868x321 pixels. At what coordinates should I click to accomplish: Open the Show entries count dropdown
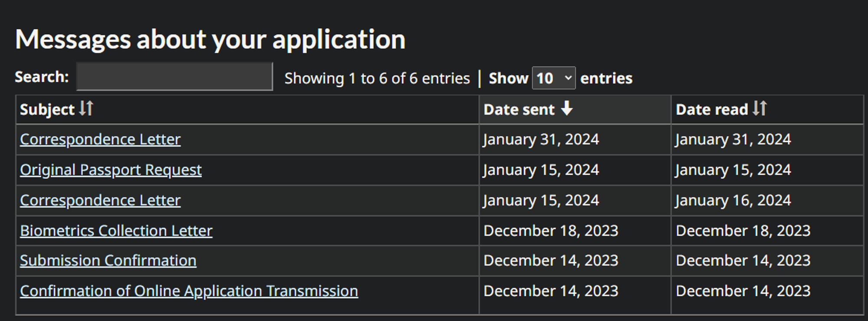553,78
